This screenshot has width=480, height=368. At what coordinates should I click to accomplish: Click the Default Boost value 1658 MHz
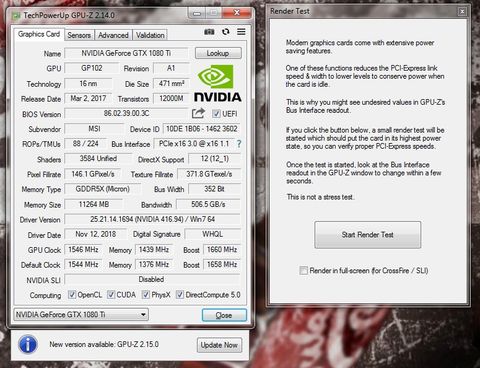coord(222,265)
